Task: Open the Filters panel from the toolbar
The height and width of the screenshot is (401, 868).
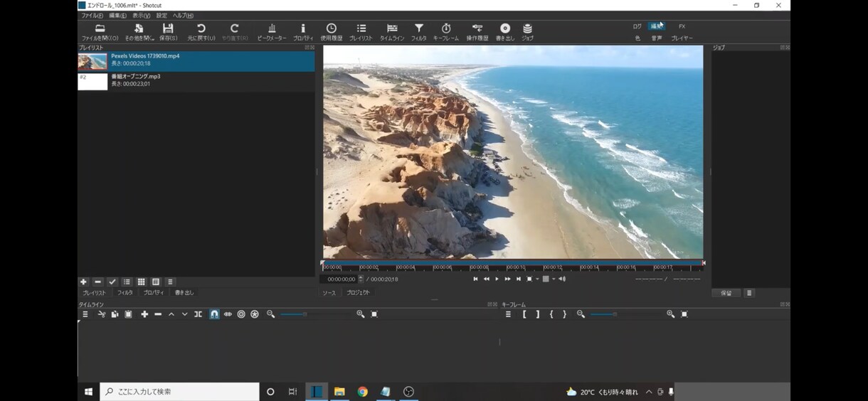Action: pos(418,32)
